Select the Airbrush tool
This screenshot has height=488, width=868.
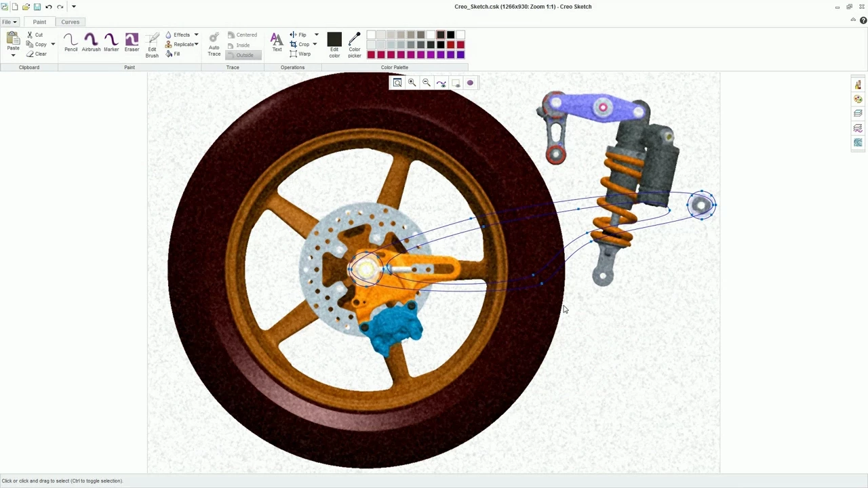pos(91,42)
